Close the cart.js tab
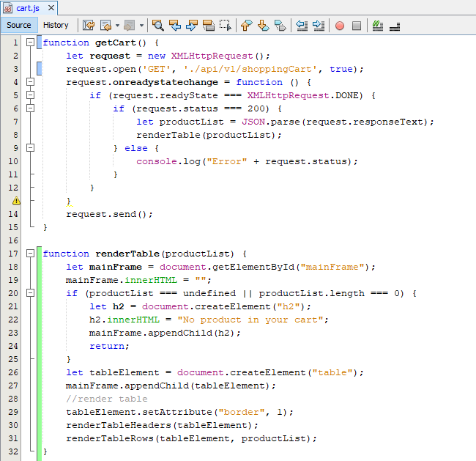 tap(51, 8)
